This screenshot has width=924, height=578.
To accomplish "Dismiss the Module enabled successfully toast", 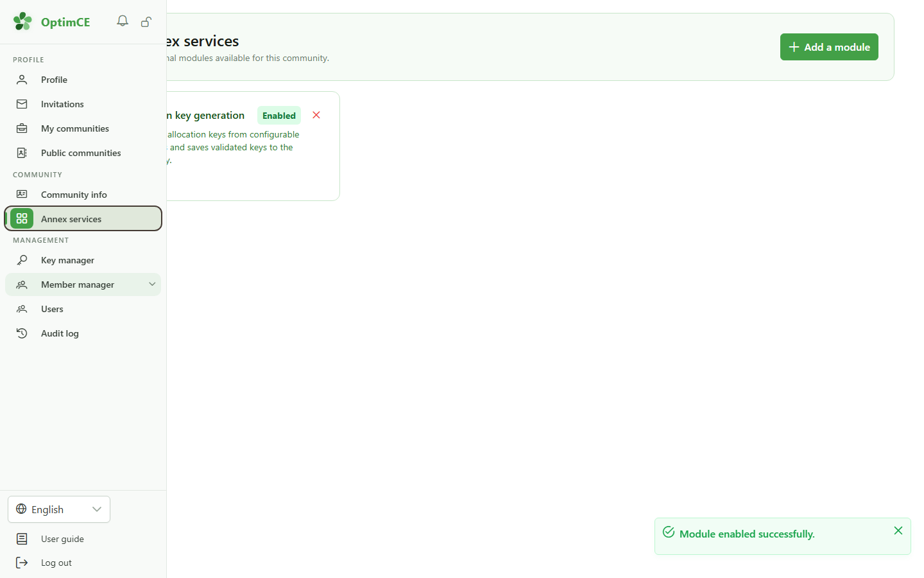I will pos(898,530).
